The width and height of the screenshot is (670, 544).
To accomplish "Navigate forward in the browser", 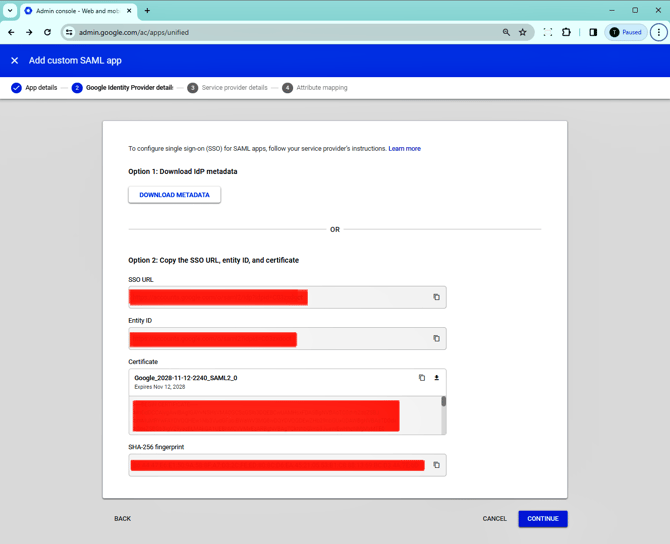I will (x=29, y=32).
